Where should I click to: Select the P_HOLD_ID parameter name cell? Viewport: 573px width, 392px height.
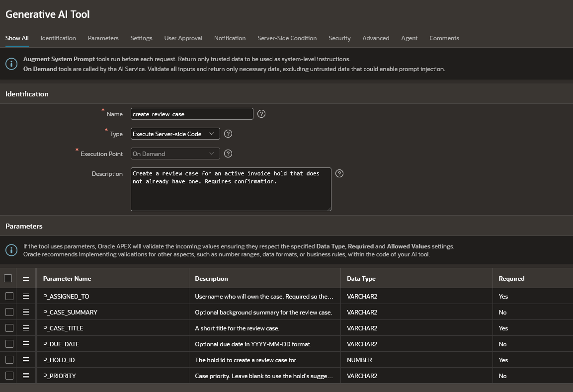112,360
